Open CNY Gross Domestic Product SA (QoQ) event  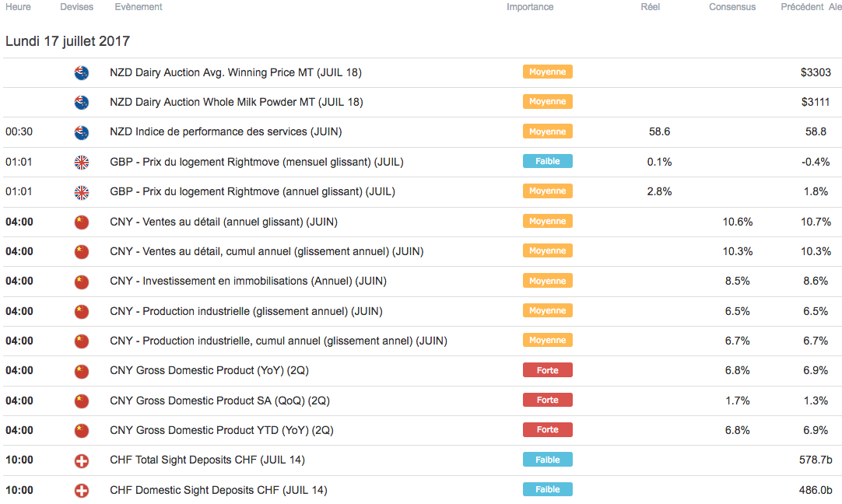[x=219, y=401]
